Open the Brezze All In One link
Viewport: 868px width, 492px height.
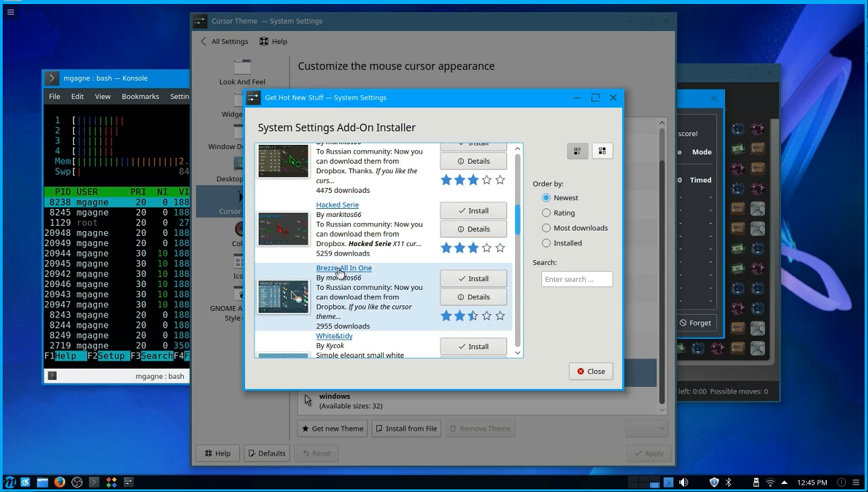point(344,268)
